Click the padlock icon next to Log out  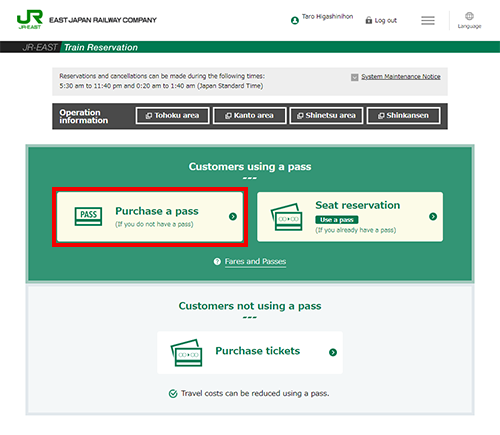point(369,20)
